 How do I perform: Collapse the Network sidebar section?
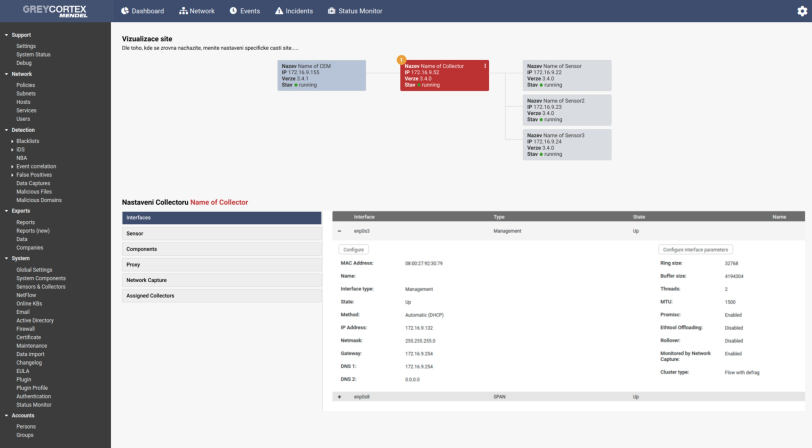point(6,74)
